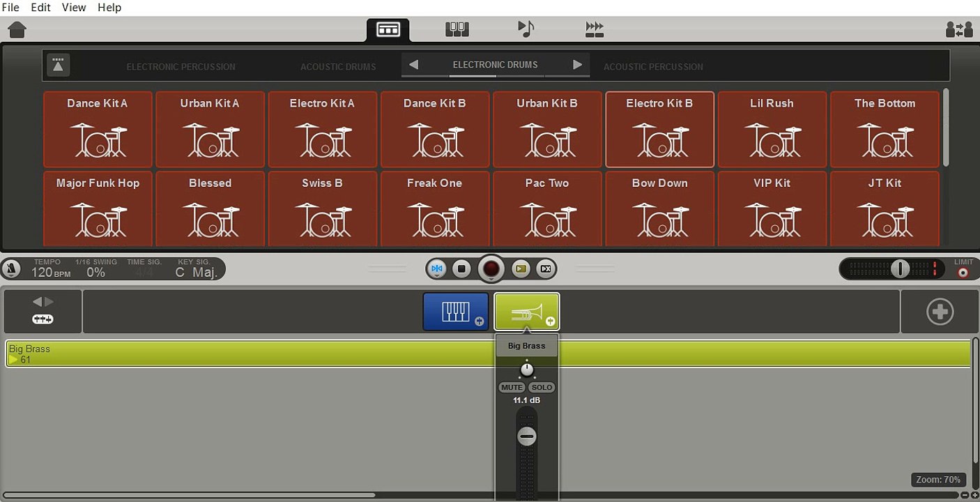This screenshot has width=980, height=502.
Task: Open the File menu
Action: (10, 7)
